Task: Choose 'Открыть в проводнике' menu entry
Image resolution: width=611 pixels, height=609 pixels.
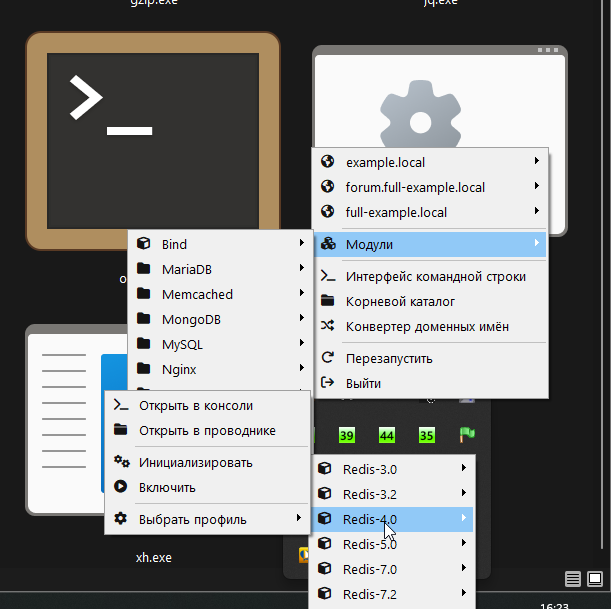Action: pyautogui.click(x=207, y=431)
